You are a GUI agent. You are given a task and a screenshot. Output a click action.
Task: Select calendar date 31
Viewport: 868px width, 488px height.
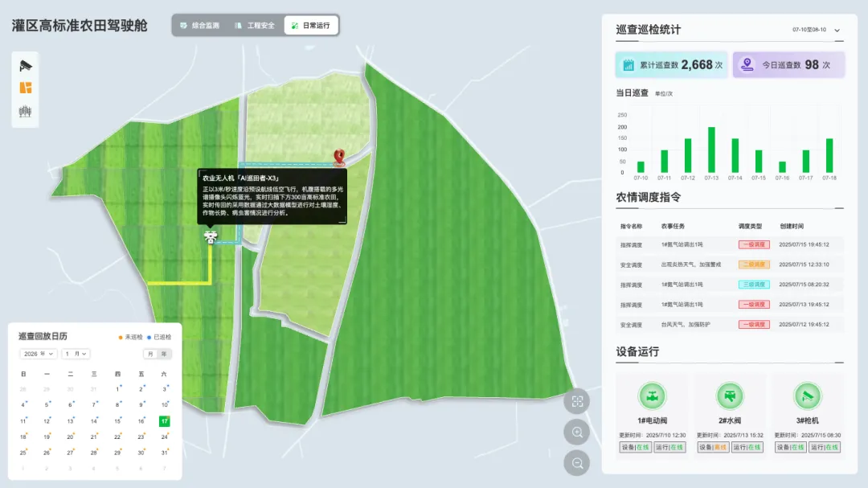click(165, 453)
